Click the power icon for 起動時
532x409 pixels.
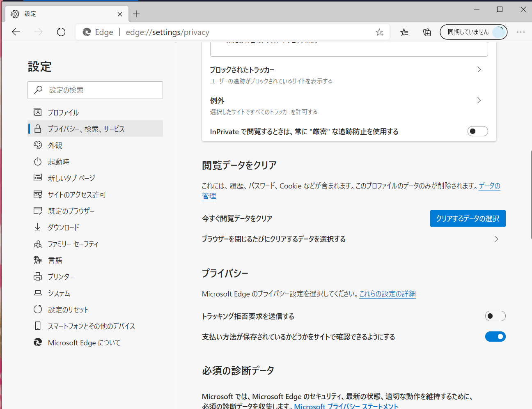(38, 161)
